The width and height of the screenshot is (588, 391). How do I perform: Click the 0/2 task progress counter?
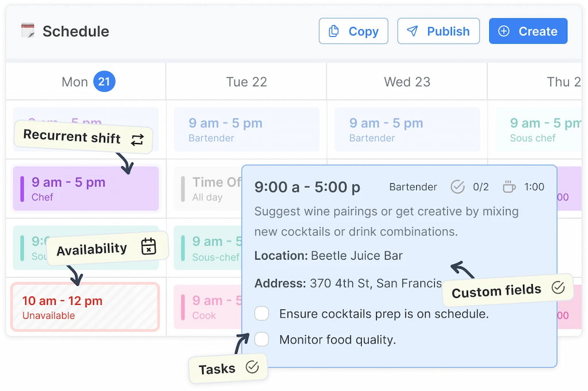click(481, 186)
